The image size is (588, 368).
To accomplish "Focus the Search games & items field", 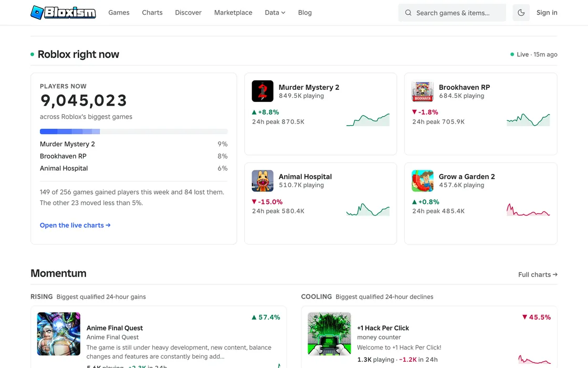I will (452, 13).
